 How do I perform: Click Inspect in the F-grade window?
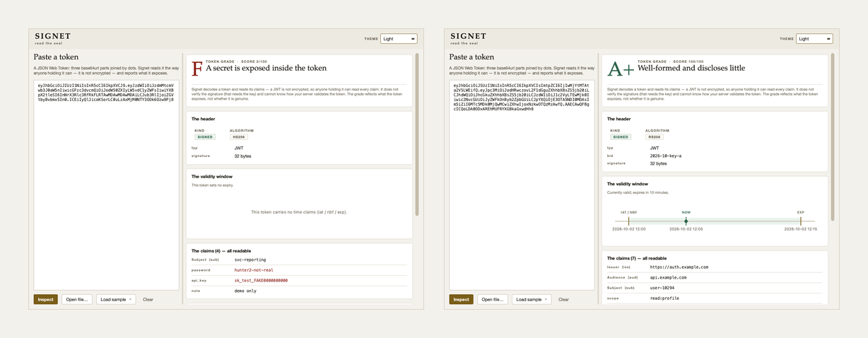tap(45, 299)
